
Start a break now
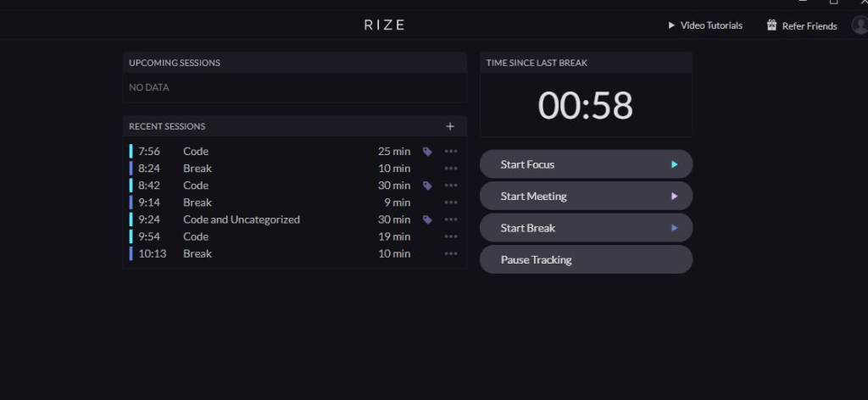pyautogui.click(x=586, y=228)
